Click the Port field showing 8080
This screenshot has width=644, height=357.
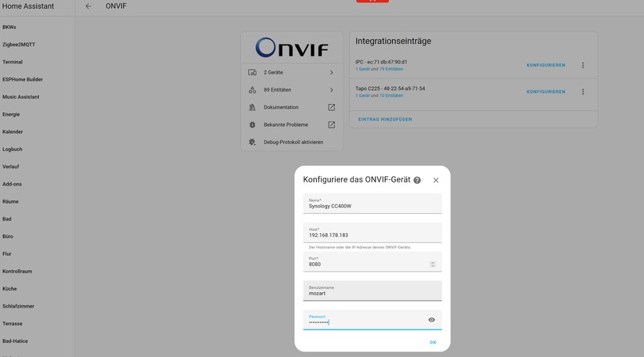pos(372,261)
